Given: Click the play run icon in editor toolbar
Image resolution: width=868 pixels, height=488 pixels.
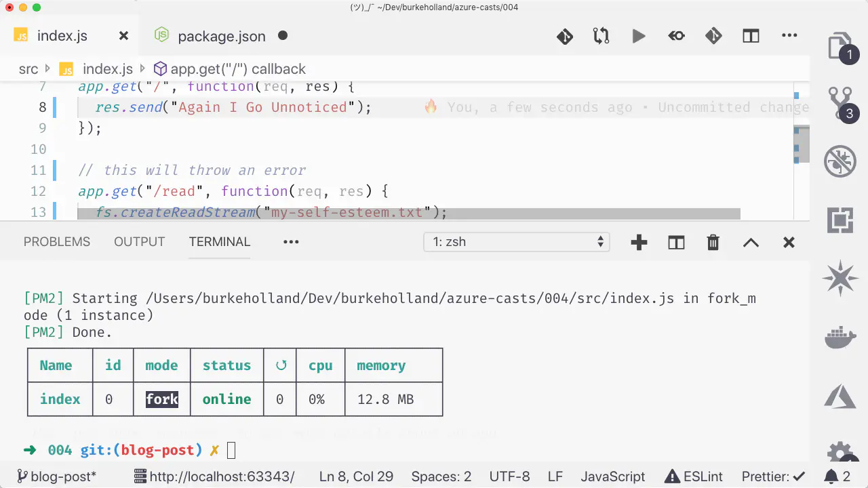Looking at the screenshot, I should click(x=639, y=36).
